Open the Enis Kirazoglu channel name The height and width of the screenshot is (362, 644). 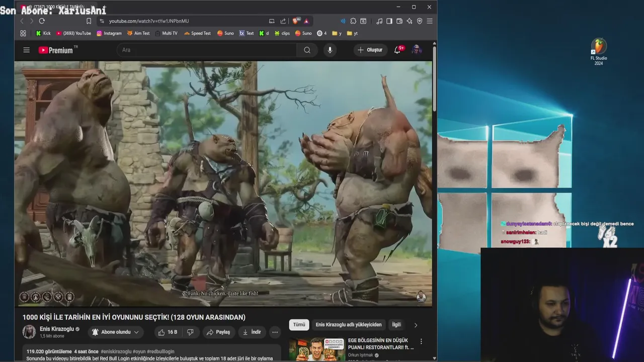57,329
